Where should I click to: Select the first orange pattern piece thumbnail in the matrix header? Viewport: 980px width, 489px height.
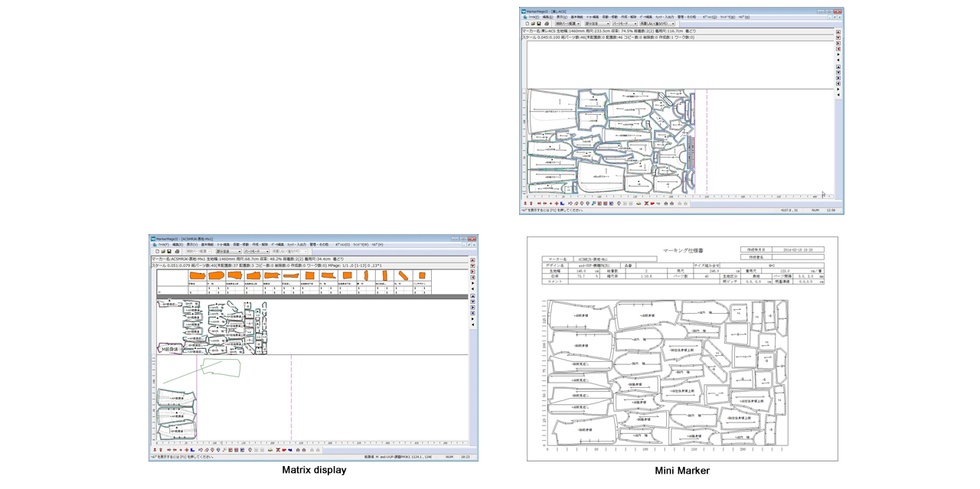click(196, 275)
